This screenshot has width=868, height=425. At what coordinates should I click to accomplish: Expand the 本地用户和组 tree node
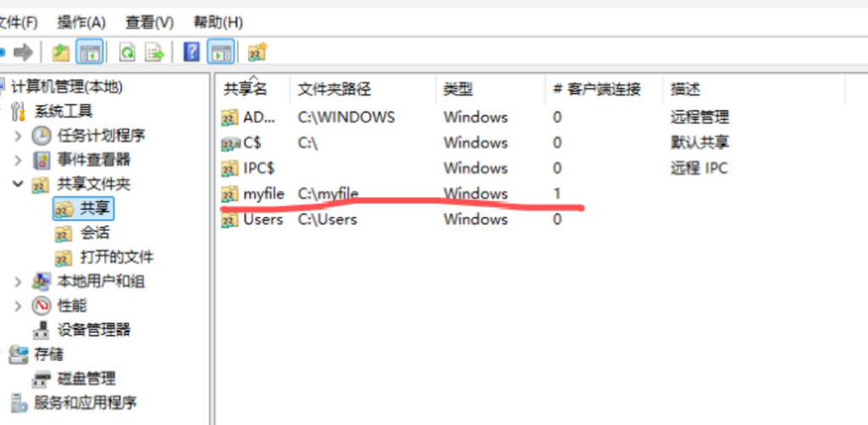pyautogui.click(x=18, y=282)
